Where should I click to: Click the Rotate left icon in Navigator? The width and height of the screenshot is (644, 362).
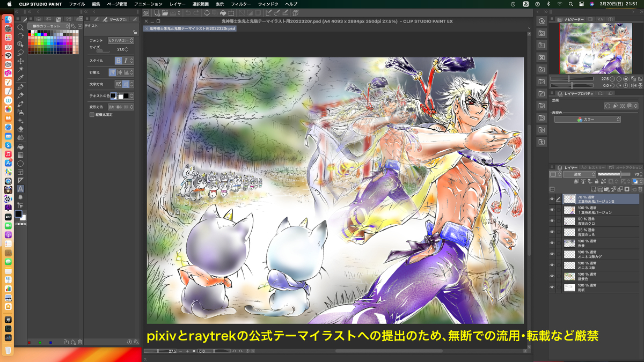coord(612,85)
